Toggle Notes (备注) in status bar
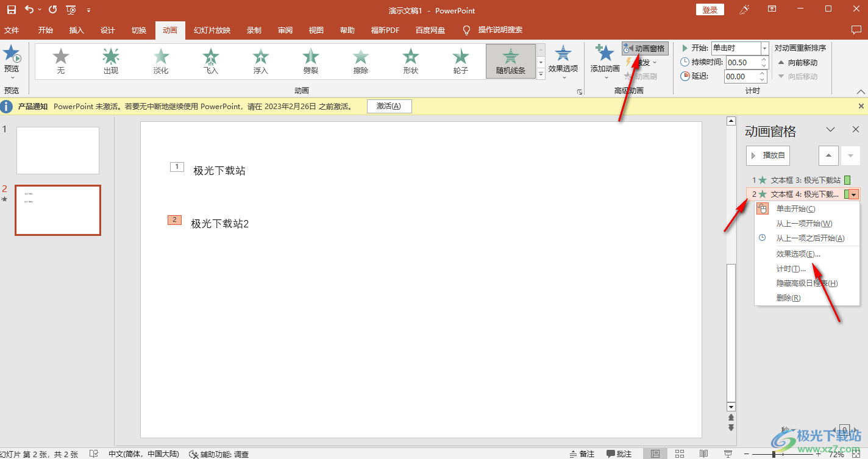This screenshot has width=868, height=459. tap(582, 454)
